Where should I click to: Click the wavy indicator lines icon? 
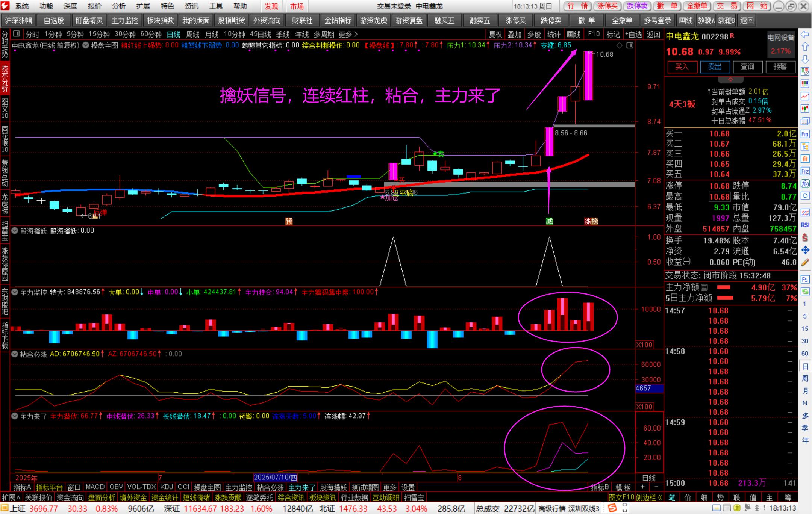pyautogui.click(x=805, y=213)
